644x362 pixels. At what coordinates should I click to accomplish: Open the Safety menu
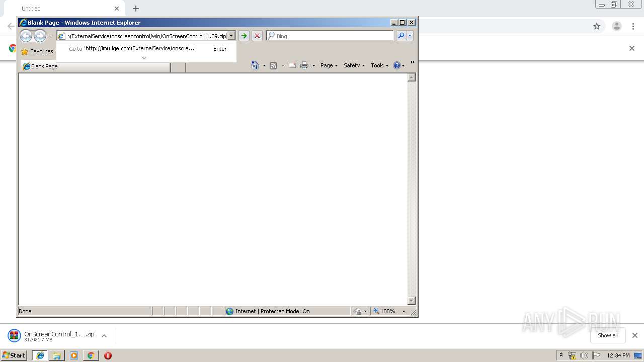point(354,65)
